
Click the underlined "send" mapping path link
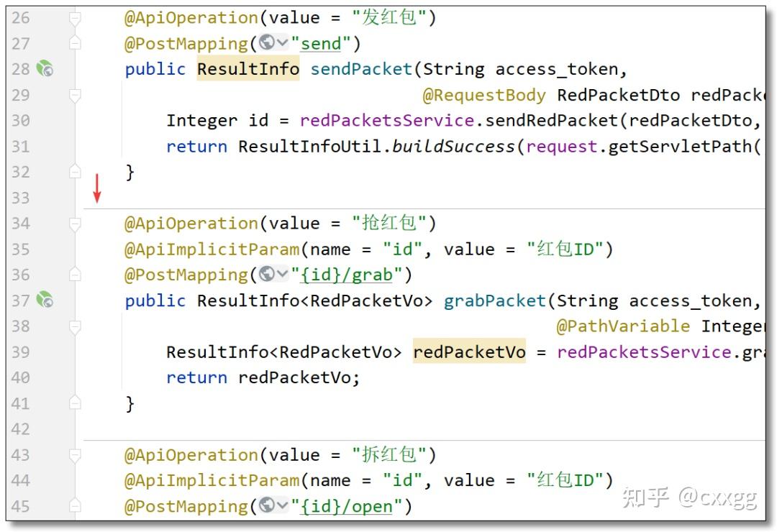(321, 44)
